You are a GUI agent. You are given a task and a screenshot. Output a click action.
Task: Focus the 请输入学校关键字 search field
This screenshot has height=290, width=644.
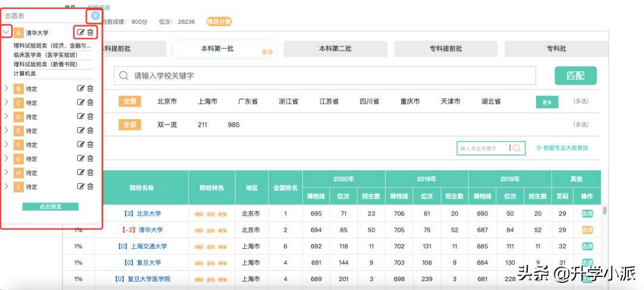coord(325,76)
